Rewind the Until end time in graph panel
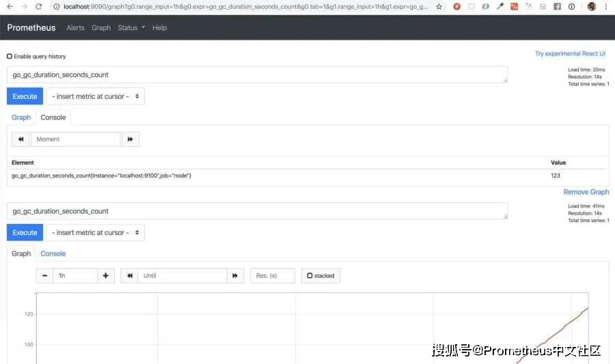 click(x=129, y=276)
